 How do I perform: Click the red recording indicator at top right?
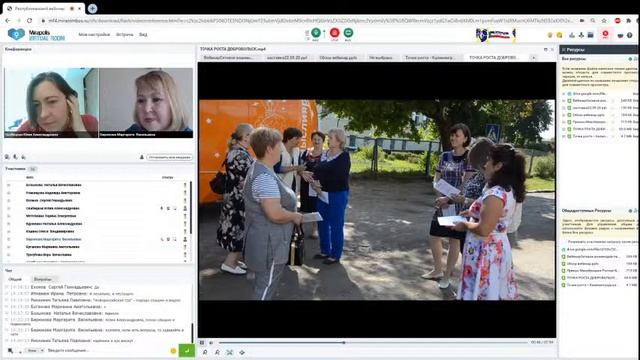(x=605, y=34)
